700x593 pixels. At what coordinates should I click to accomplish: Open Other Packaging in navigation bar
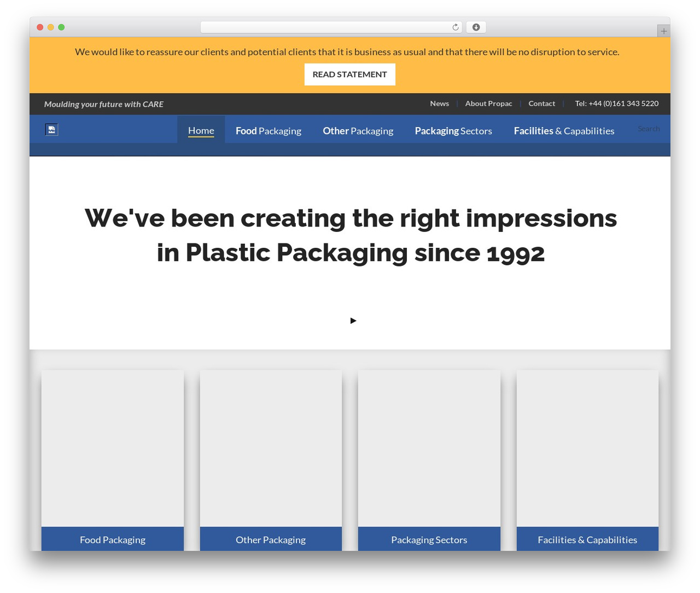[x=358, y=131]
